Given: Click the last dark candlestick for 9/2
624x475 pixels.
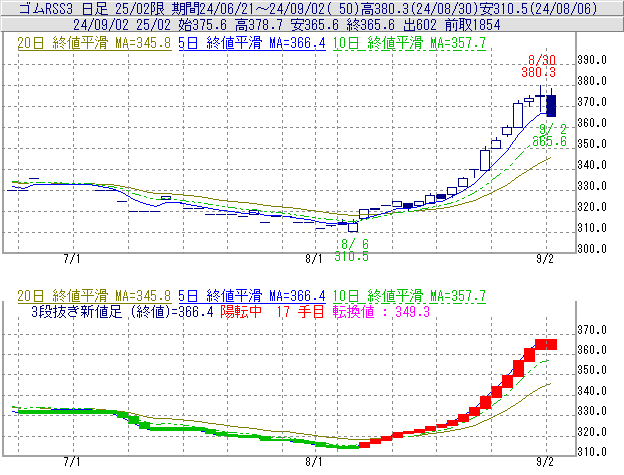Looking at the screenshot, I should pos(551,105).
